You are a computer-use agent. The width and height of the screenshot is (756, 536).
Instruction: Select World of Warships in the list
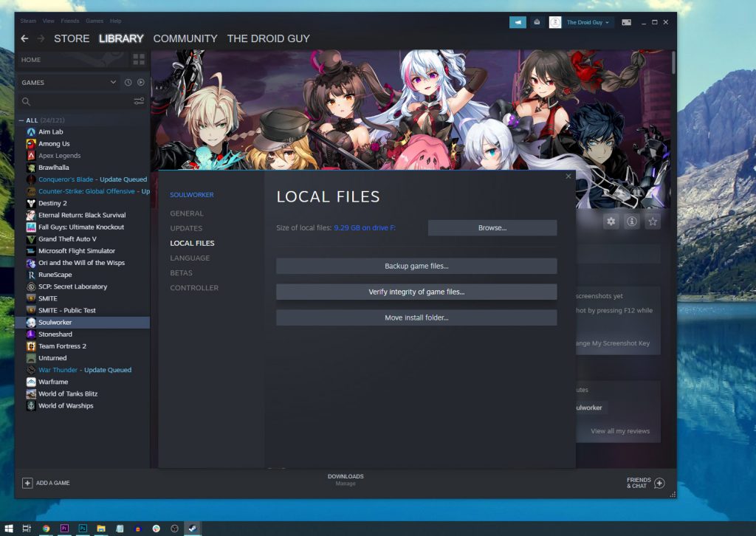(x=83, y=406)
